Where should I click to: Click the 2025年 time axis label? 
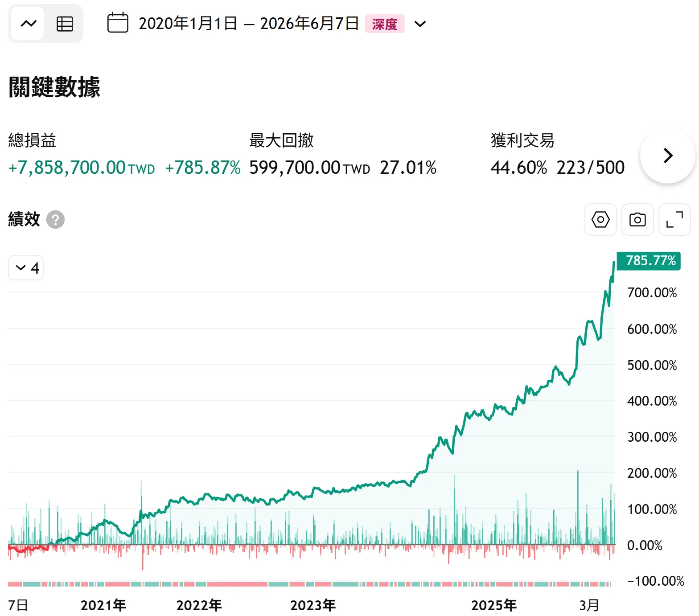click(494, 605)
